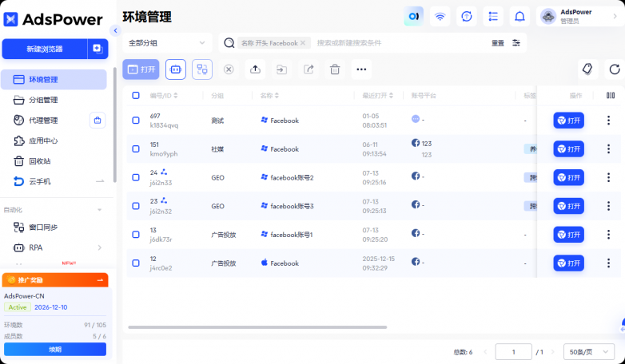The width and height of the screenshot is (625, 364).
Task: Open the AdsPower 管理员 account menu
Action: point(580,16)
